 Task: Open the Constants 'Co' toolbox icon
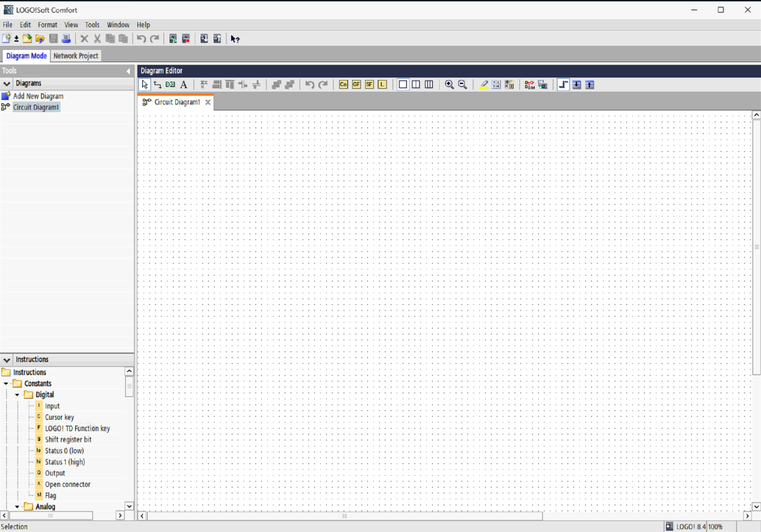[x=343, y=85]
